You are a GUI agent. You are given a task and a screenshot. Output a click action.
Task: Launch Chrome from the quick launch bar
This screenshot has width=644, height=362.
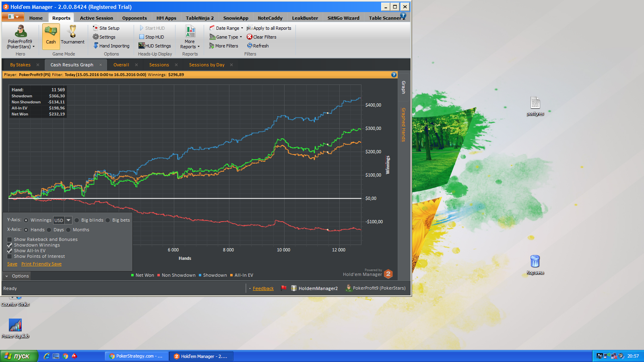click(65, 356)
